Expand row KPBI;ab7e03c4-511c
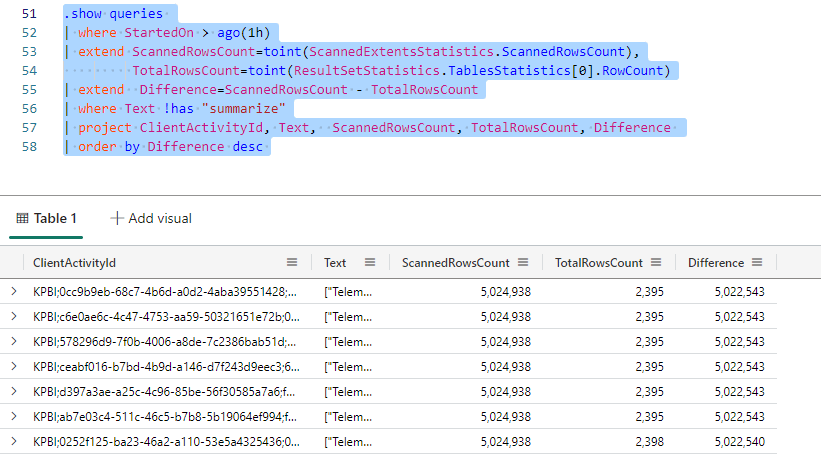The width and height of the screenshot is (821, 454). [14, 417]
